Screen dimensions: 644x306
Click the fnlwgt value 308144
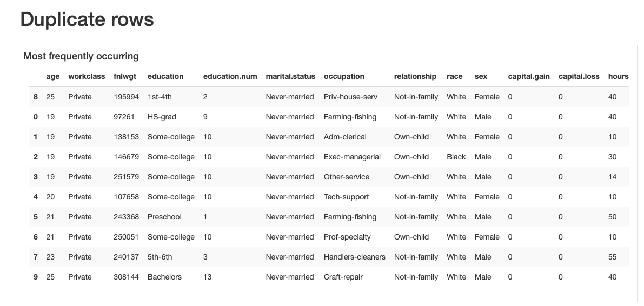[127, 277]
